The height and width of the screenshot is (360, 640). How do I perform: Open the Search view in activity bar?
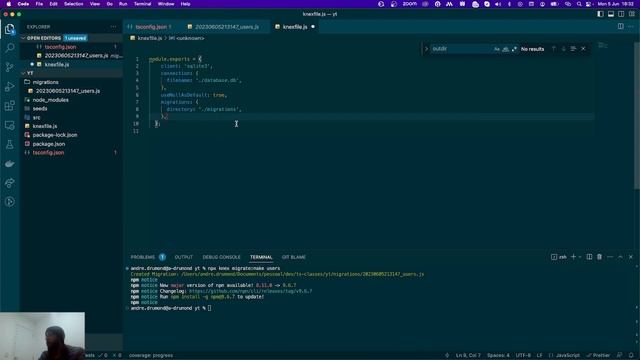(x=9, y=48)
